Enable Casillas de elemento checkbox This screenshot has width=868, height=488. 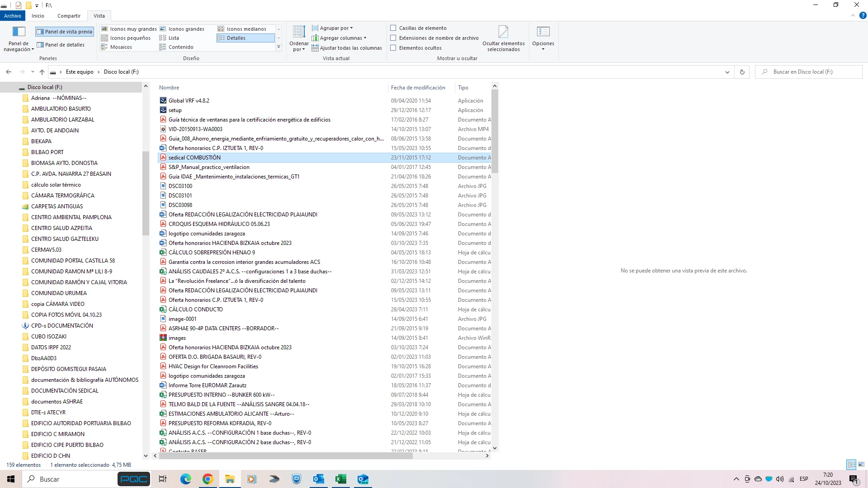point(393,28)
